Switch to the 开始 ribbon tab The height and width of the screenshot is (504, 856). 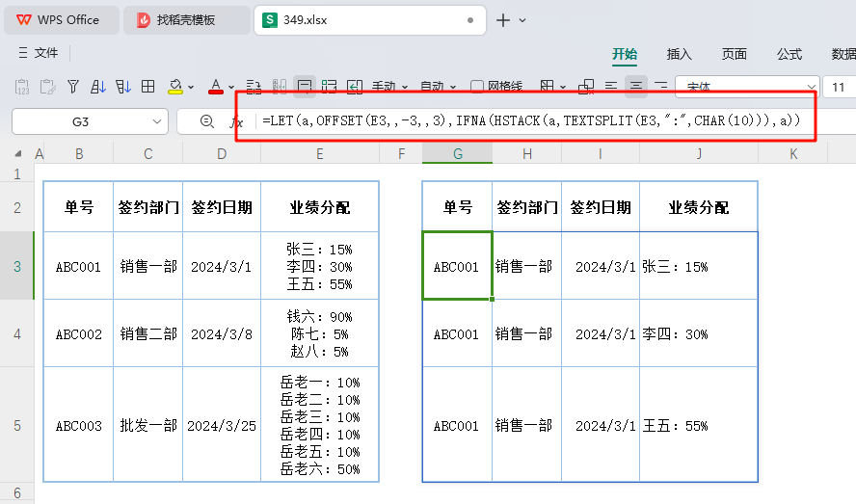(x=625, y=54)
